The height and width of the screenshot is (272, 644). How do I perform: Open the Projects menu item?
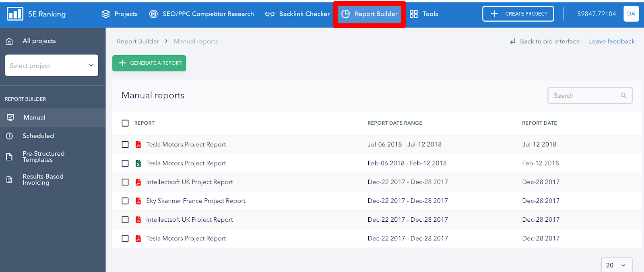pos(120,14)
